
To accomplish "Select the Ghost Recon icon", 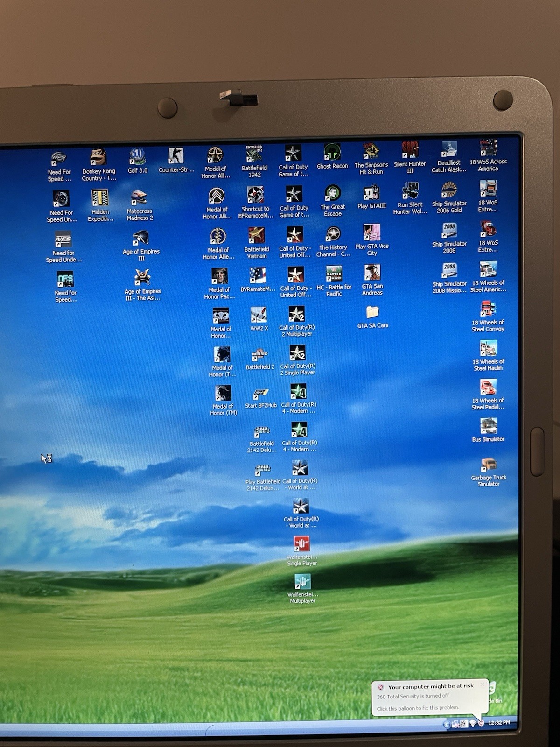I will click(x=332, y=156).
